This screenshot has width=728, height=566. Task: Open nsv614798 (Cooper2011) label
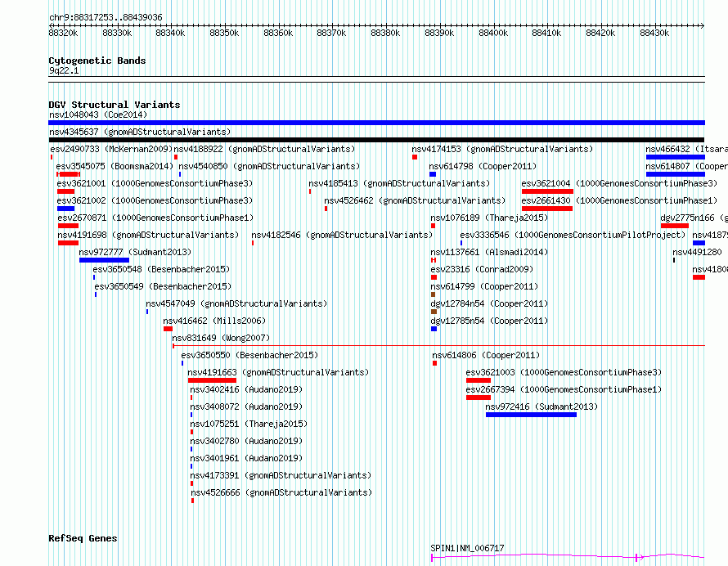coord(483,166)
